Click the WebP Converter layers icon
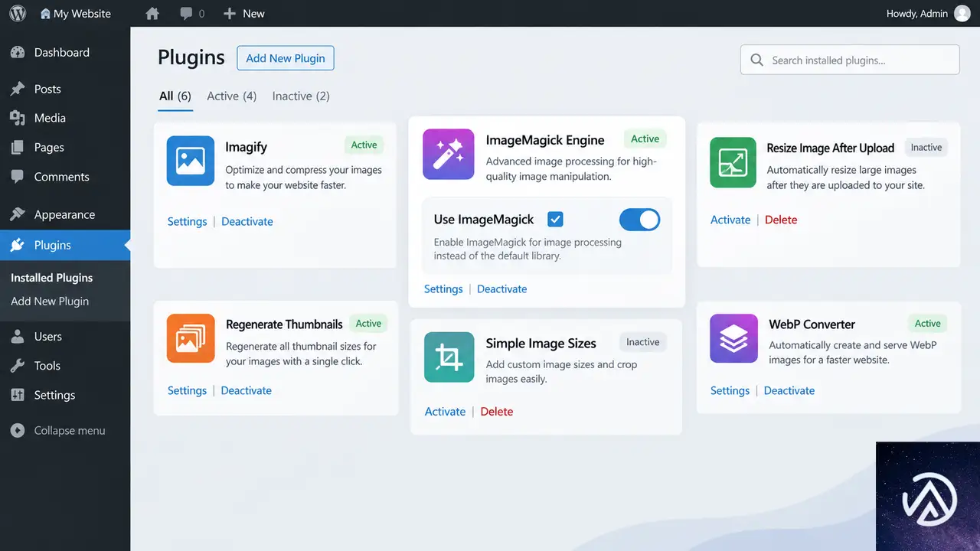The height and width of the screenshot is (551, 980). [x=733, y=338]
